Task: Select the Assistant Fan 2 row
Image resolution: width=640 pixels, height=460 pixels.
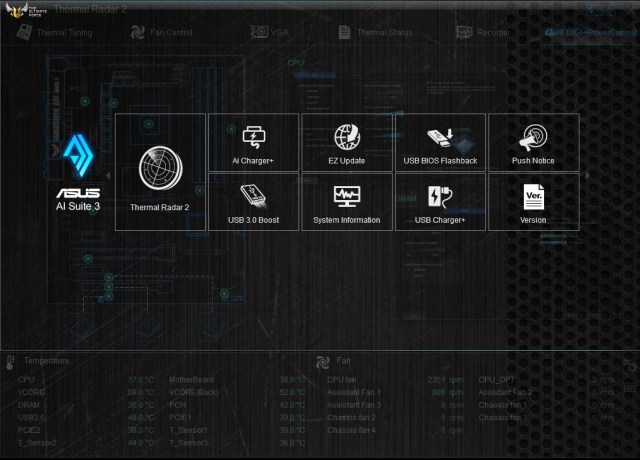Action: [547, 392]
